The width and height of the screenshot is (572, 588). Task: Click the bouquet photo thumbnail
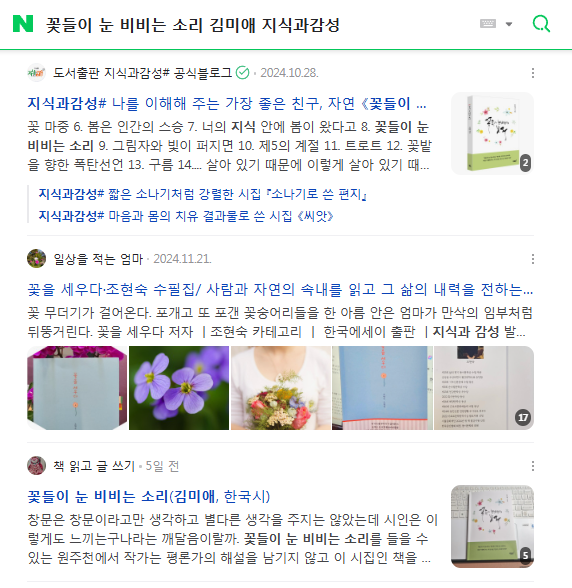[x=281, y=388]
